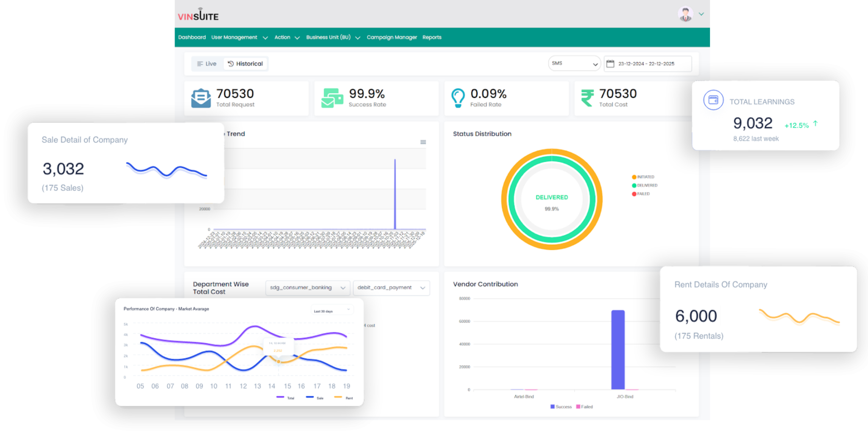
Task: Switch to Live view
Action: coord(207,64)
